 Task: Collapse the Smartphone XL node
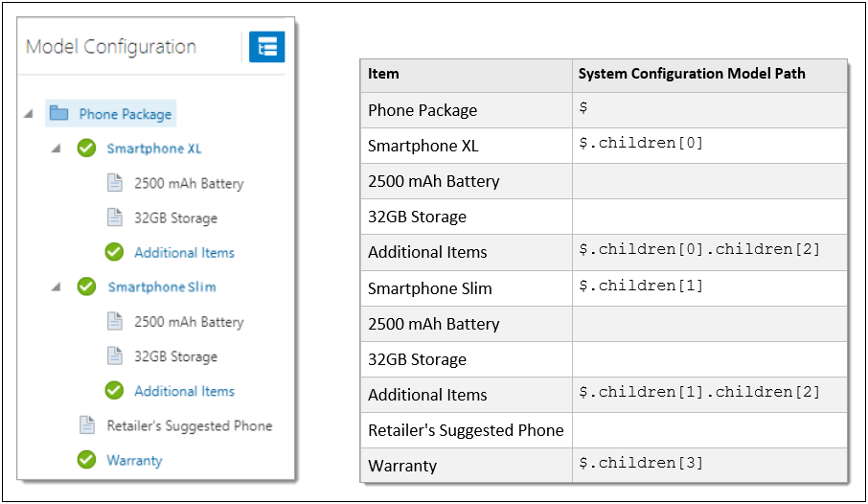pos(57,149)
